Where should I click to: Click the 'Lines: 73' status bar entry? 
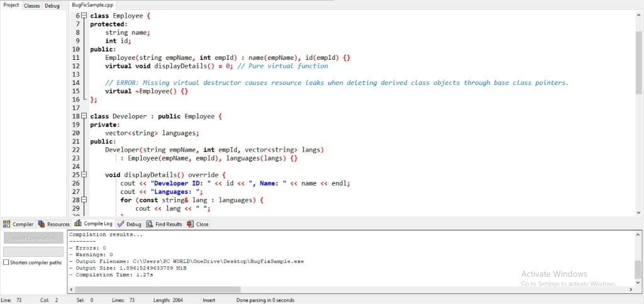pyautogui.click(x=124, y=300)
